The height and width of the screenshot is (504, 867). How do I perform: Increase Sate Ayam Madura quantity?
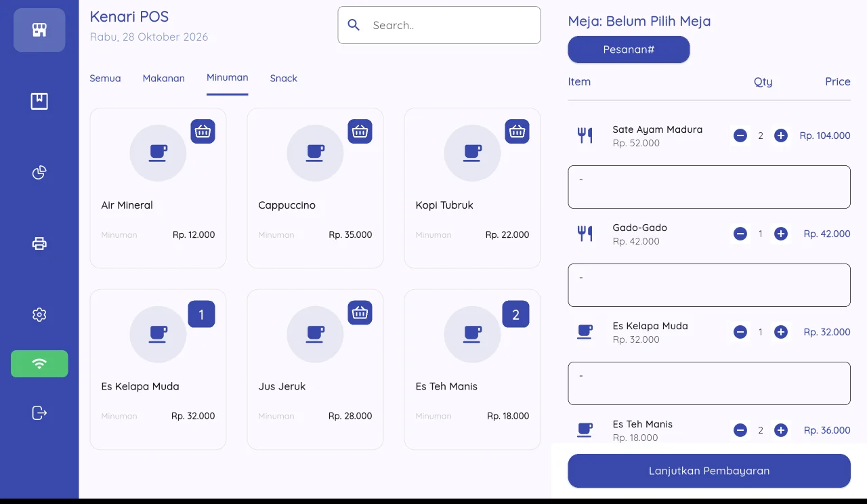coord(781,135)
